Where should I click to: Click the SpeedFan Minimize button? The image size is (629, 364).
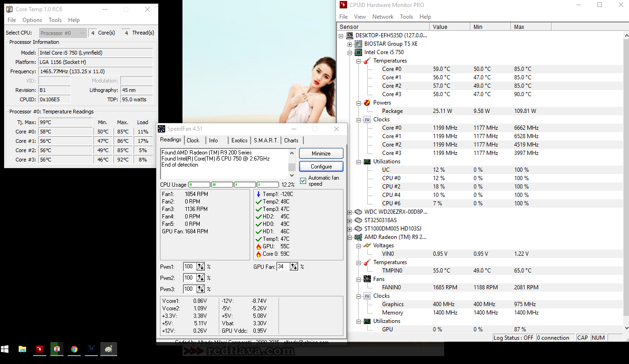coord(321,154)
